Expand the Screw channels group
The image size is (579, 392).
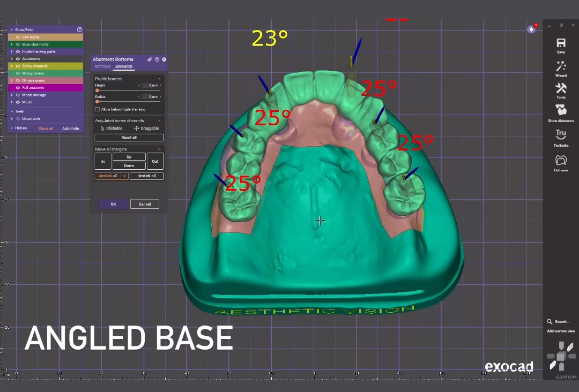pyautogui.click(x=11, y=66)
